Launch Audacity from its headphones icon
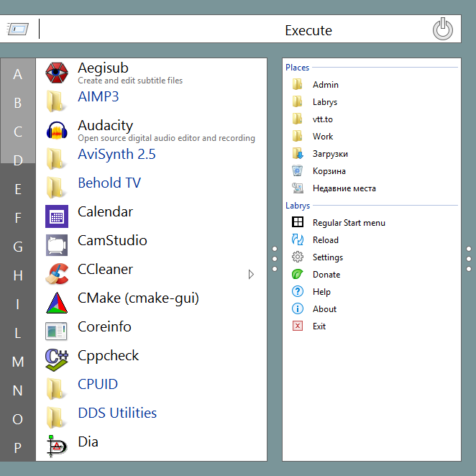The width and height of the screenshot is (476, 476). tap(57, 130)
